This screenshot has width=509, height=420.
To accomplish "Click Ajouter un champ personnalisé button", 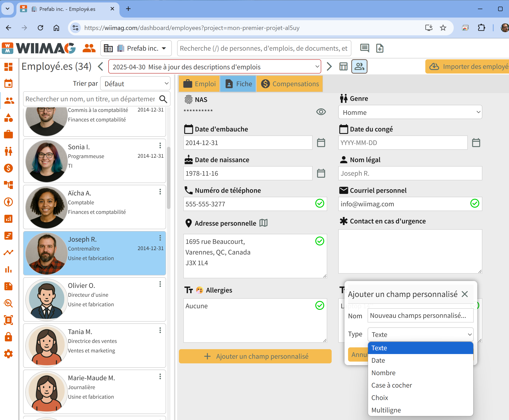I will pos(255,356).
